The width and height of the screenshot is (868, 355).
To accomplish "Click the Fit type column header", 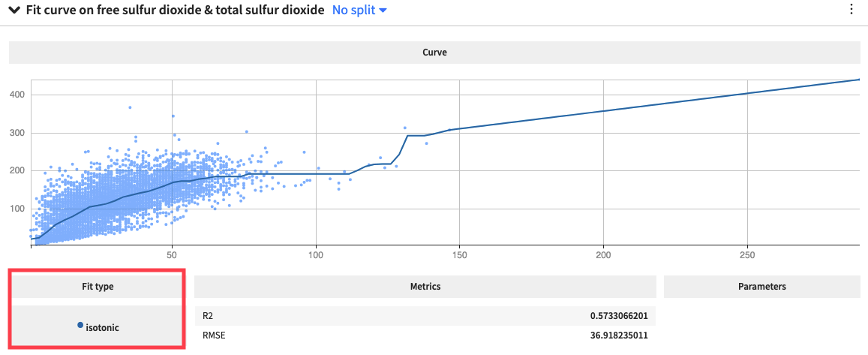I will [x=97, y=286].
